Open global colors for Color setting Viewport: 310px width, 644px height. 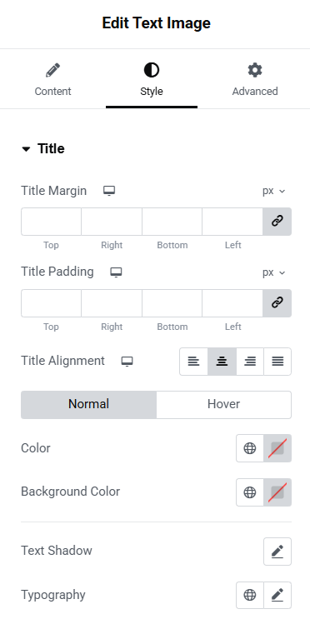250,448
